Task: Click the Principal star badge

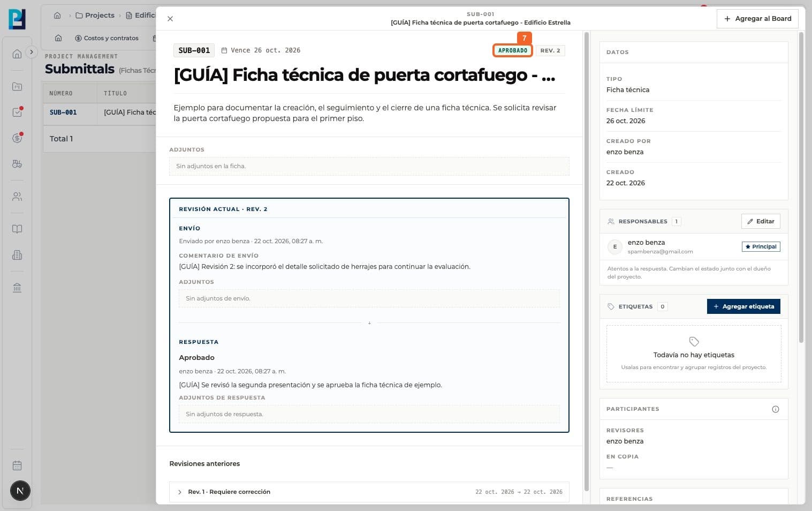Action: (x=761, y=247)
